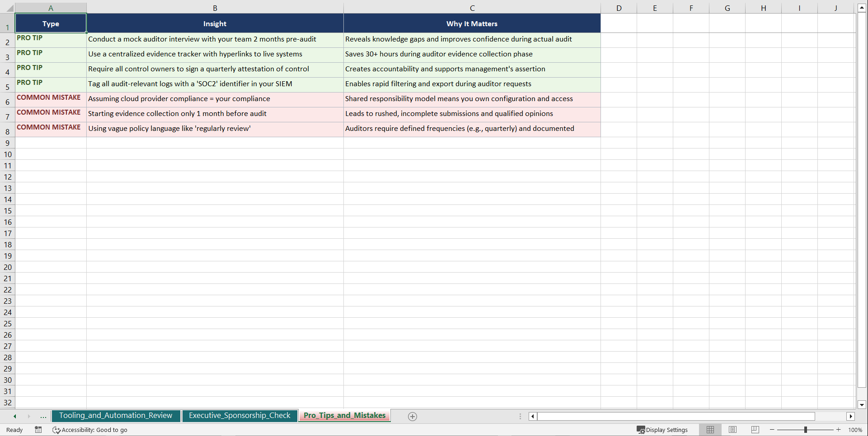868x436 pixels.
Task: Click the Select All corner above row 1
Action: click(10, 8)
